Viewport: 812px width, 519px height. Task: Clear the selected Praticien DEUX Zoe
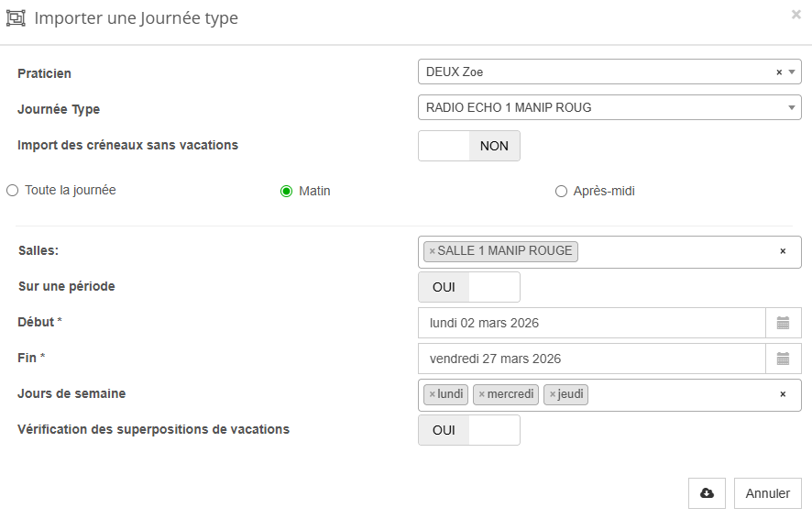(779, 72)
